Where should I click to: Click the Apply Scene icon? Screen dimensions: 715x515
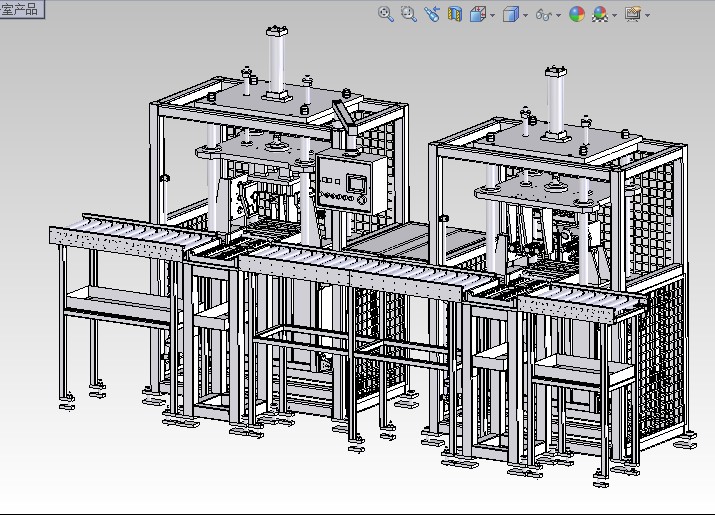point(600,14)
